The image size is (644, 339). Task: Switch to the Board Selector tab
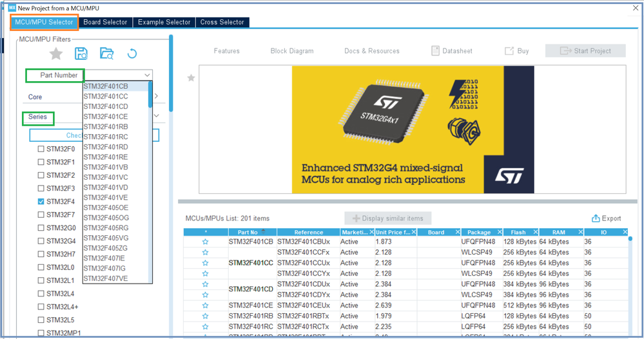pos(105,22)
